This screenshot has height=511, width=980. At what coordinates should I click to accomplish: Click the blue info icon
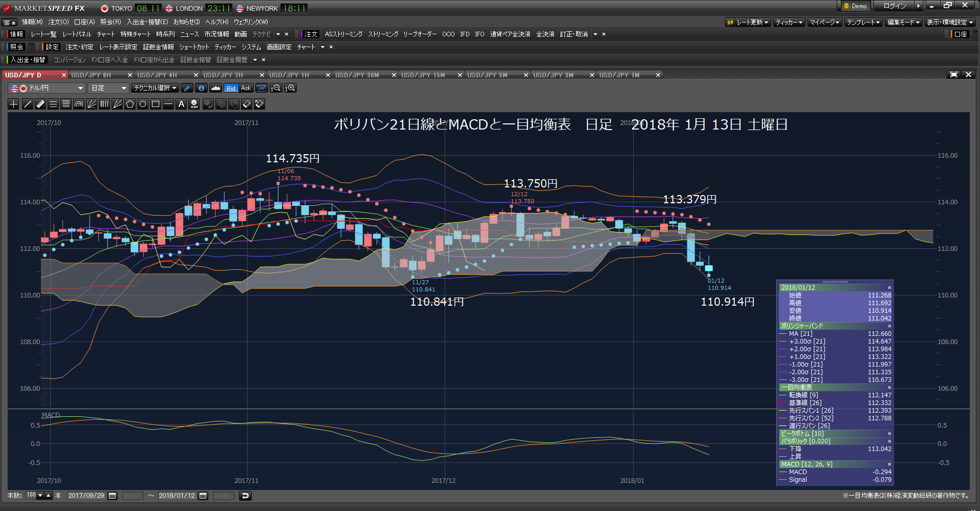[x=202, y=88]
